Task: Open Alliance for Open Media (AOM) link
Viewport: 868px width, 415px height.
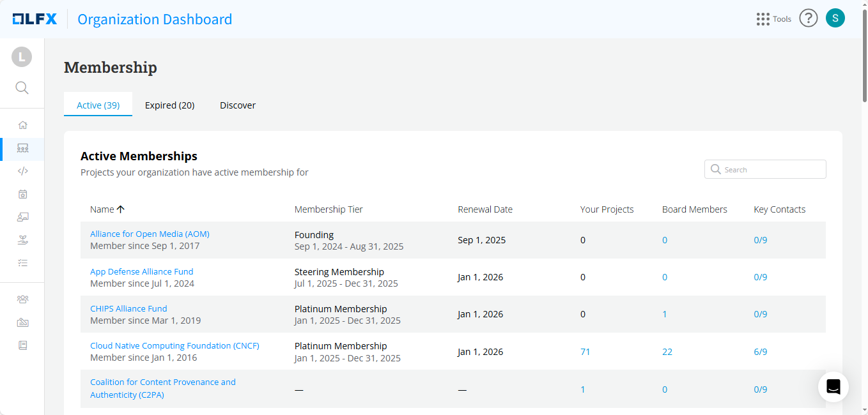Action: click(x=150, y=234)
